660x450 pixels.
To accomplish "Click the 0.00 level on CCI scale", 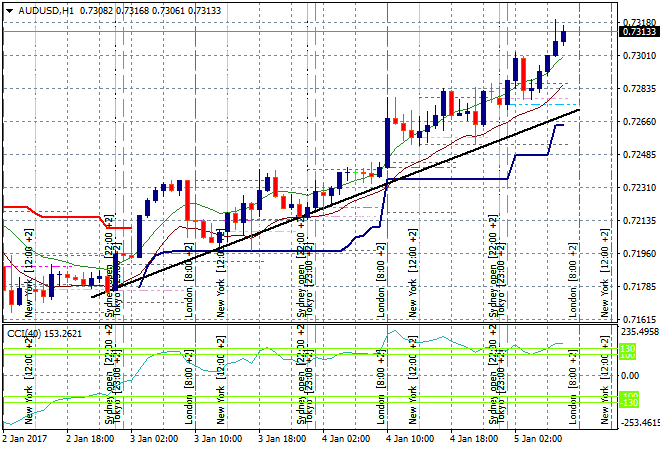I will coord(630,375).
